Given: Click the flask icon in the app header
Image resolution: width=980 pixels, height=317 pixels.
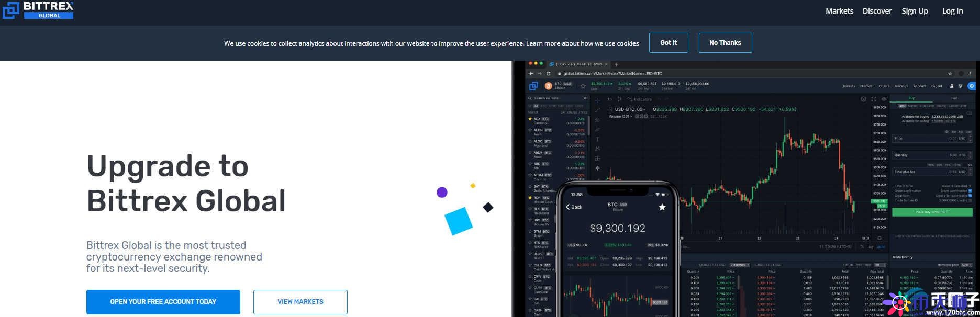Looking at the screenshot, I should (952, 86).
